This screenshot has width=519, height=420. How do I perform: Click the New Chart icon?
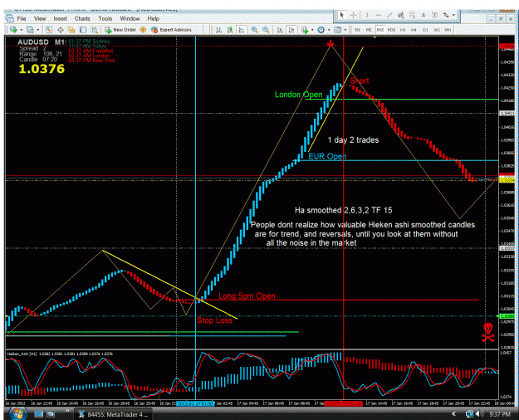pyautogui.click(x=13, y=30)
